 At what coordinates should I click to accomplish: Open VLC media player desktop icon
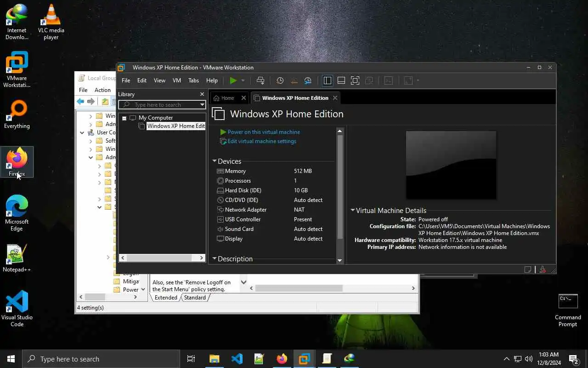click(51, 22)
